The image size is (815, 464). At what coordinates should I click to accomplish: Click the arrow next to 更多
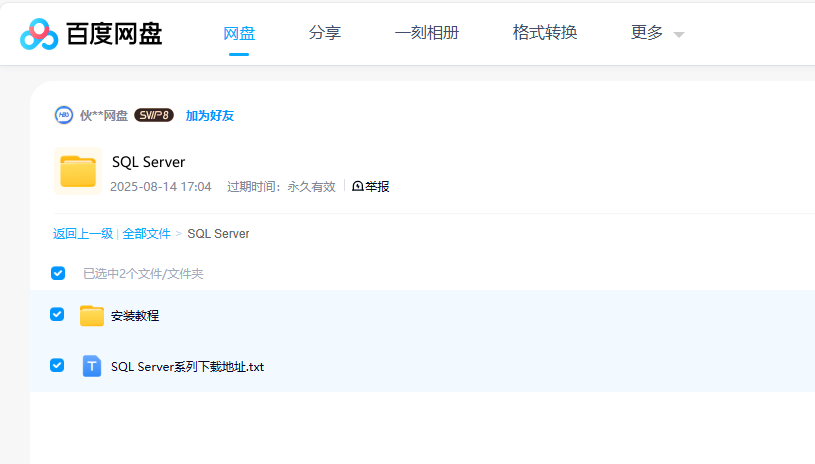[x=679, y=34]
